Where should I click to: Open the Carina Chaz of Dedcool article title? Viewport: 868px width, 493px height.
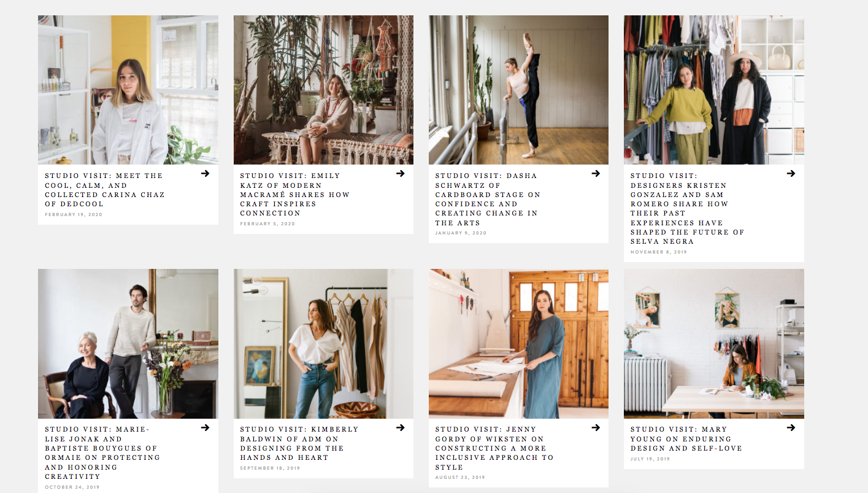104,190
